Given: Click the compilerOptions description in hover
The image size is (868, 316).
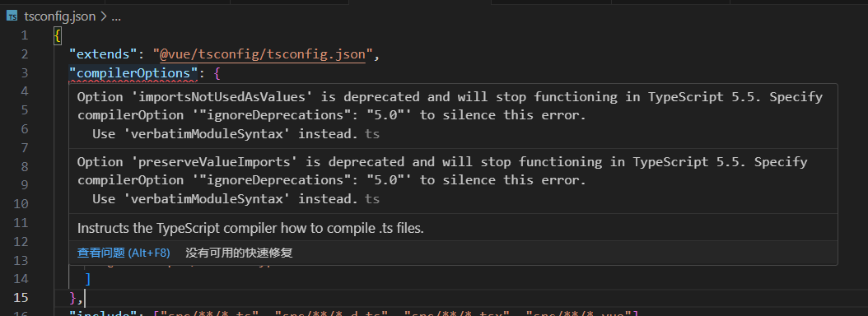Looking at the screenshot, I should point(250,228).
